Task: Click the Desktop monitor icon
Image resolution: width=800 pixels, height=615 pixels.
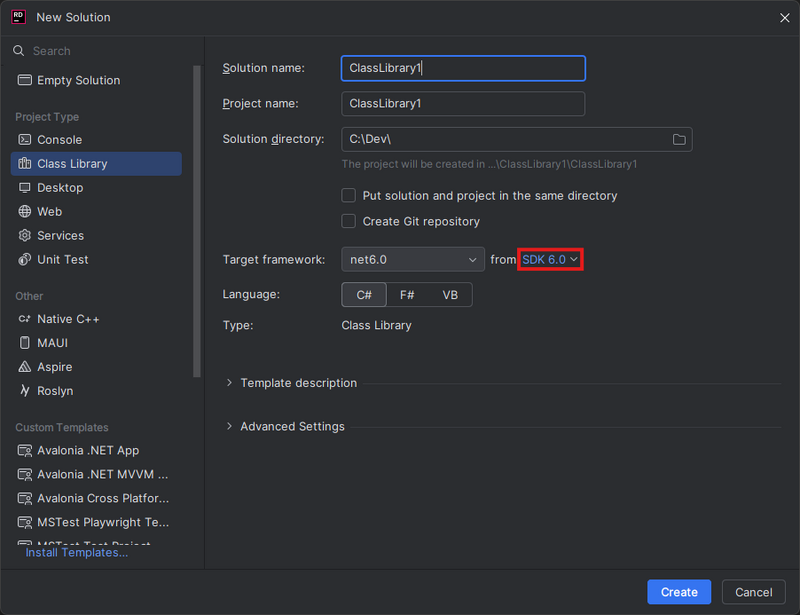Action: tap(24, 187)
